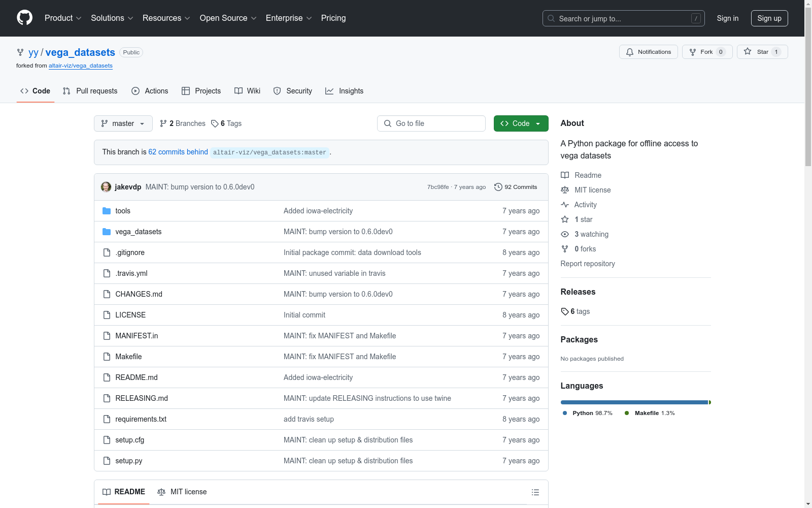This screenshot has height=508, width=812.
Task: Click the Notifications button
Action: tap(649, 52)
